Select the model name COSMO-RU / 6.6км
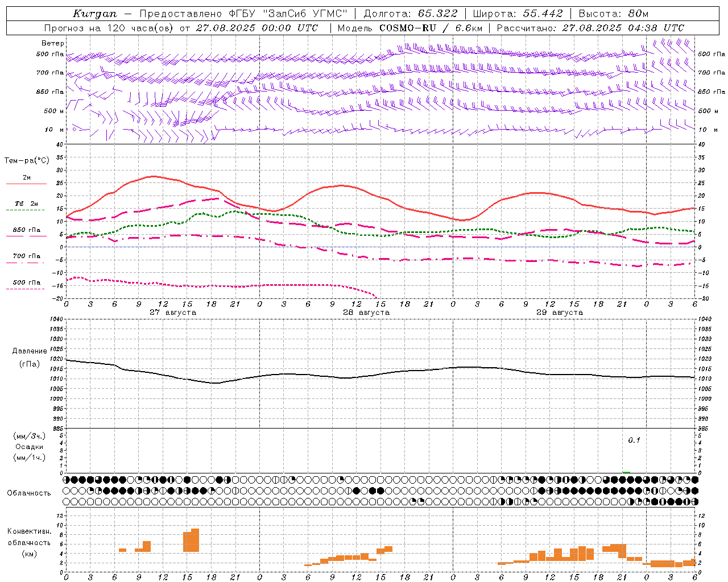The width and height of the screenshot is (728, 582). coord(431,28)
